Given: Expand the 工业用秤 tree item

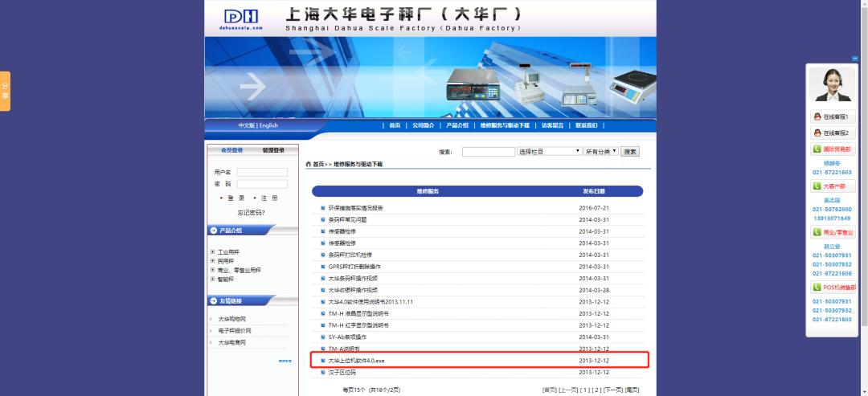Looking at the screenshot, I should [x=212, y=251].
